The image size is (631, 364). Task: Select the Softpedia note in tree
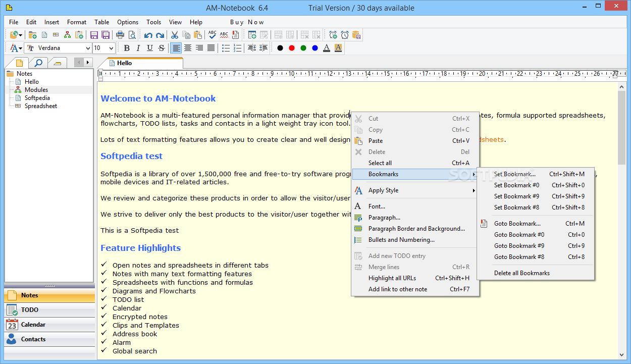point(37,98)
